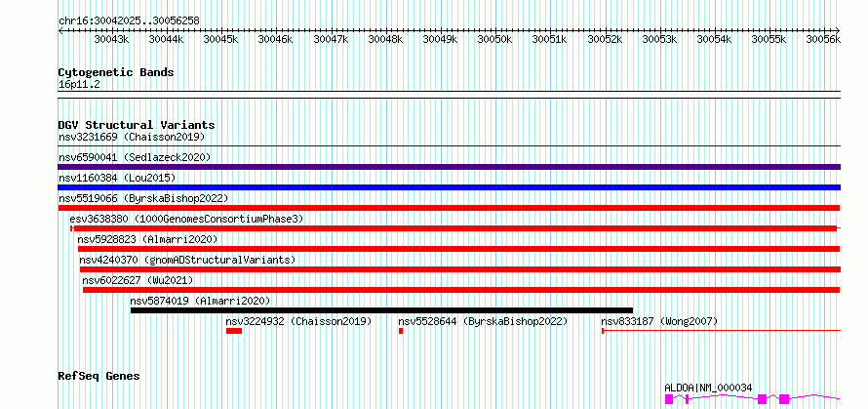Click the 30054k ruler tick label
868x409 pixels.
coord(715,39)
